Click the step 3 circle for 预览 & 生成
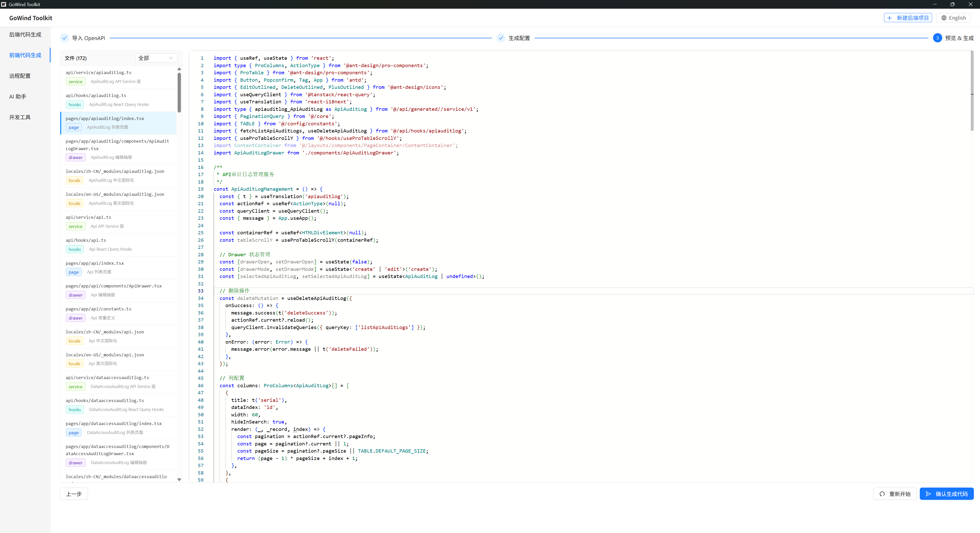 pos(937,38)
